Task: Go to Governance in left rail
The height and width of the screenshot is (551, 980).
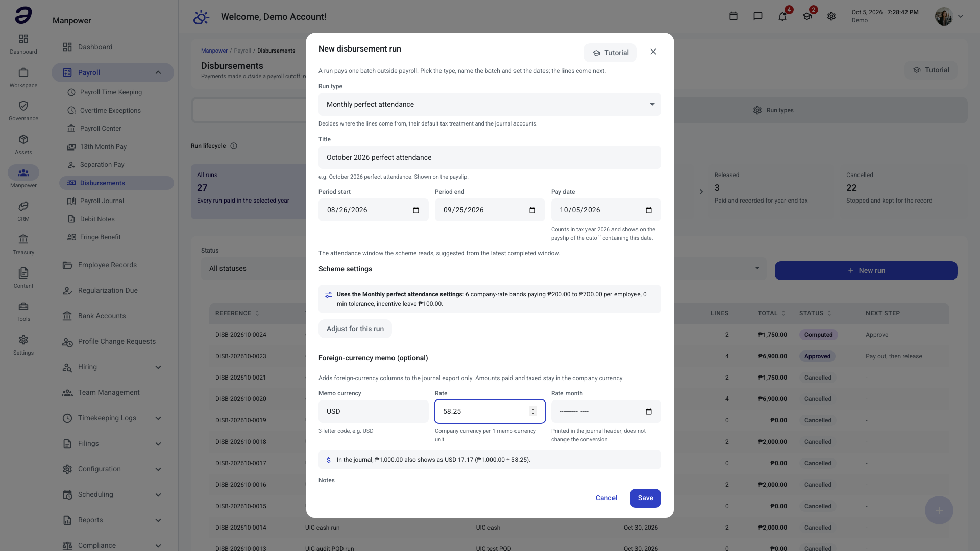Action: 23,111
